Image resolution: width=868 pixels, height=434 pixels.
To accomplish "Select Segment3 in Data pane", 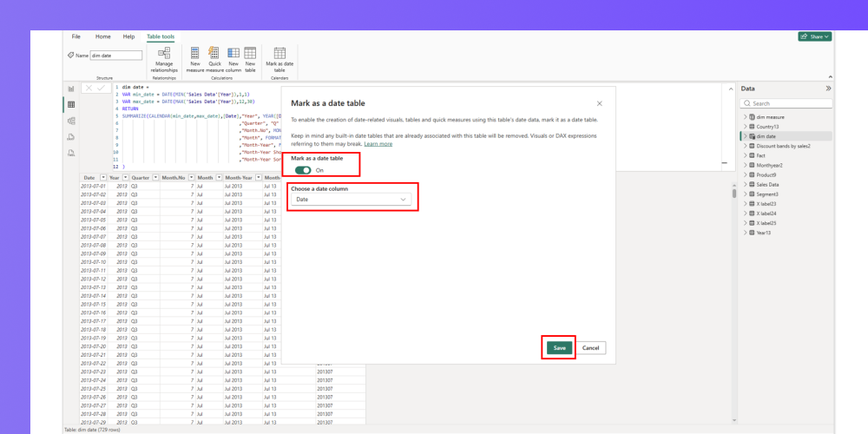I will pyautogui.click(x=767, y=194).
